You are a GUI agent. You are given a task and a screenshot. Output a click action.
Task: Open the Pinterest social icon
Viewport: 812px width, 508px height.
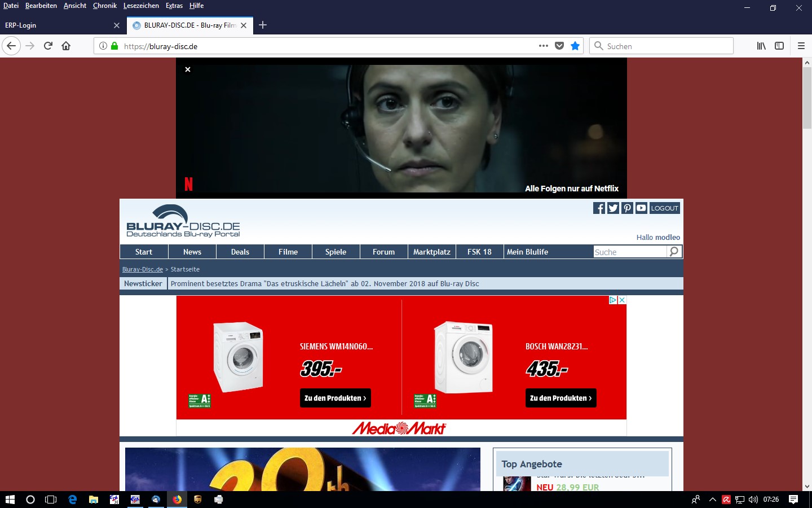coord(627,208)
